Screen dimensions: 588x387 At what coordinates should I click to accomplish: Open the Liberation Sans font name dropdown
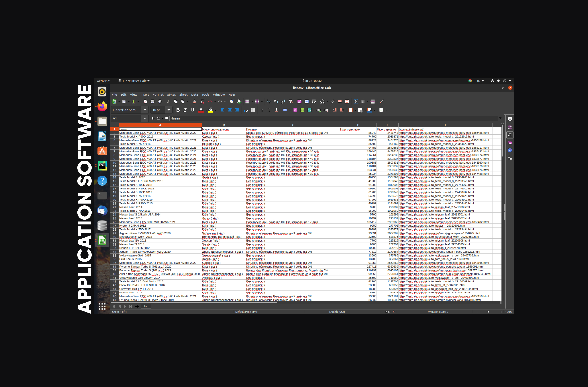pos(145,110)
